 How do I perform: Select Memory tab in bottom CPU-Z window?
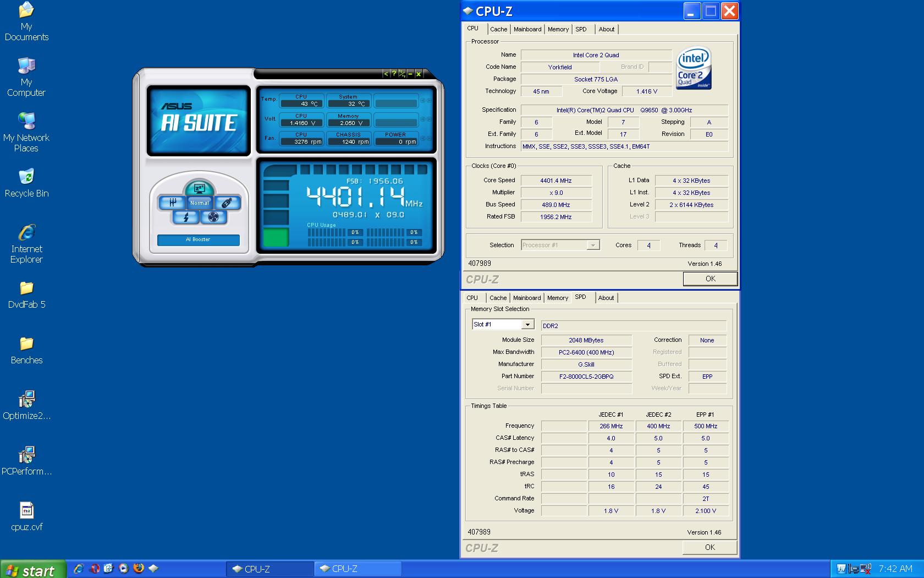tap(558, 298)
